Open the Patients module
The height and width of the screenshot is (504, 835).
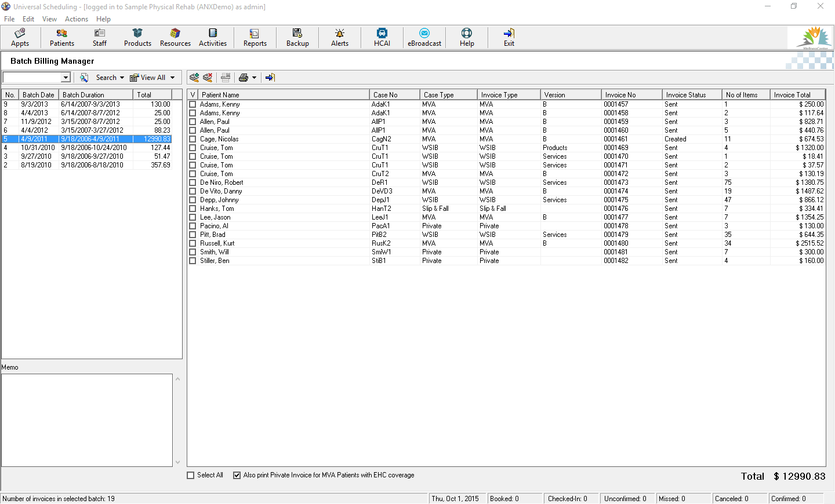click(61, 37)
